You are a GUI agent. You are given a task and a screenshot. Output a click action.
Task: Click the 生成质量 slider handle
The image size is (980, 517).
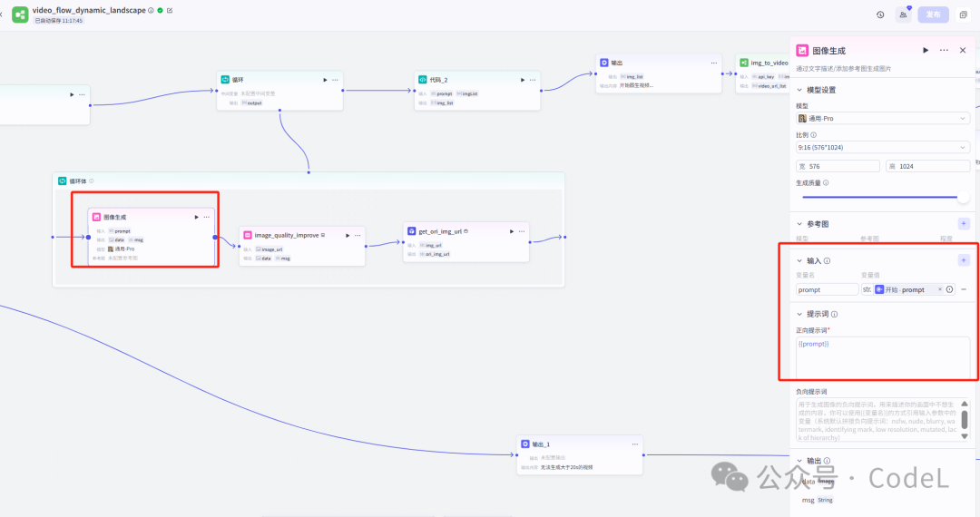[x=963, y=197]
